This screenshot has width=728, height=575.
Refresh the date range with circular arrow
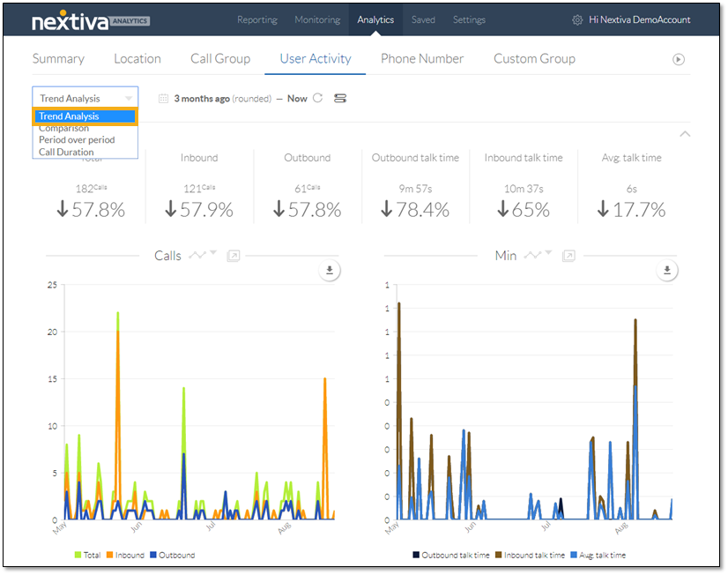tap(317, 98)
